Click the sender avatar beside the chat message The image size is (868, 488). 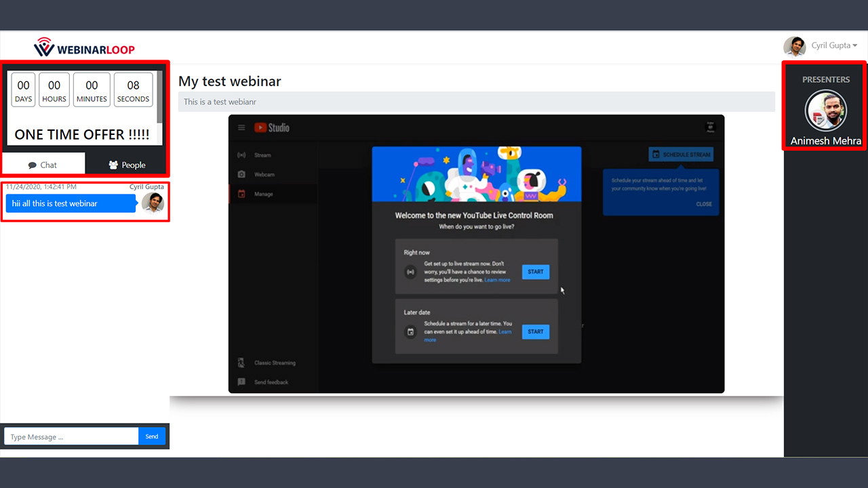coord(153,203)
